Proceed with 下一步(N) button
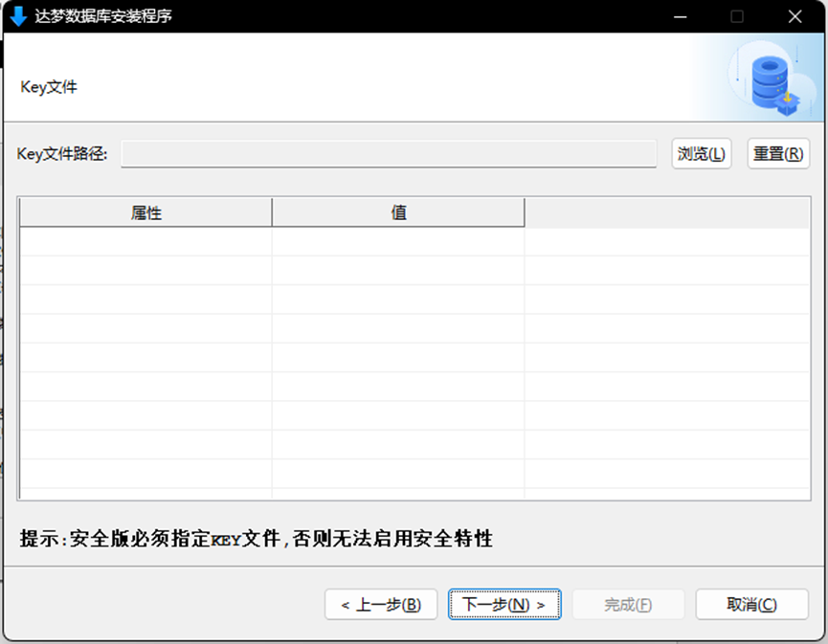 pos(504,605)
